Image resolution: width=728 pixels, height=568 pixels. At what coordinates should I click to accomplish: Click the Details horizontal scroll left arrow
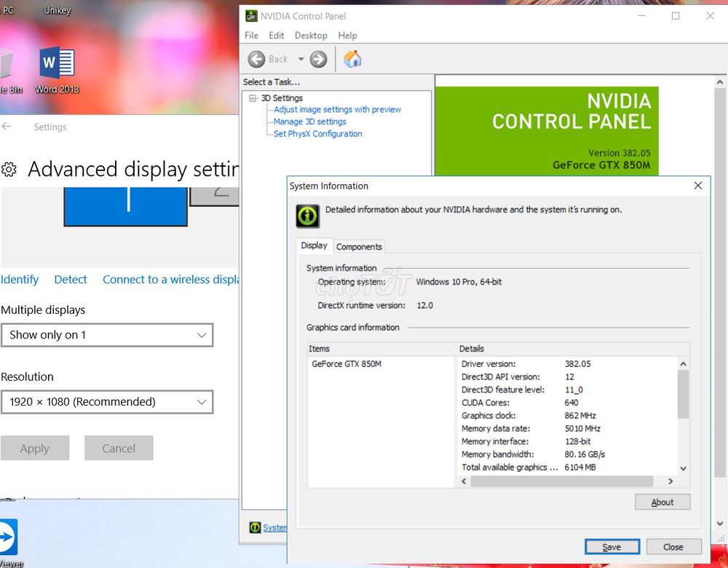pos(464,481)
